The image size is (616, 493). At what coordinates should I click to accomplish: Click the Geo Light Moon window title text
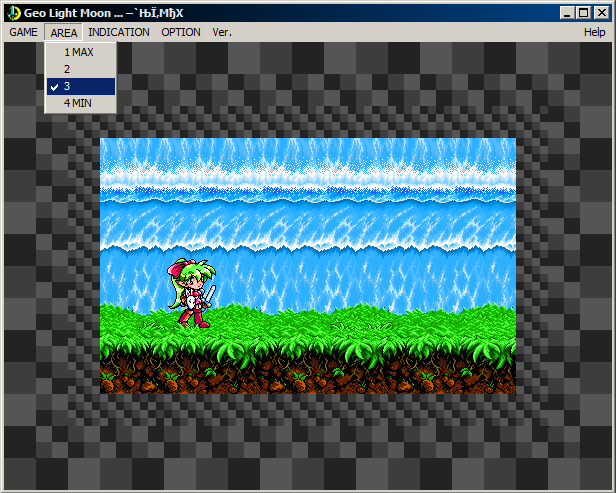(103, 13)
